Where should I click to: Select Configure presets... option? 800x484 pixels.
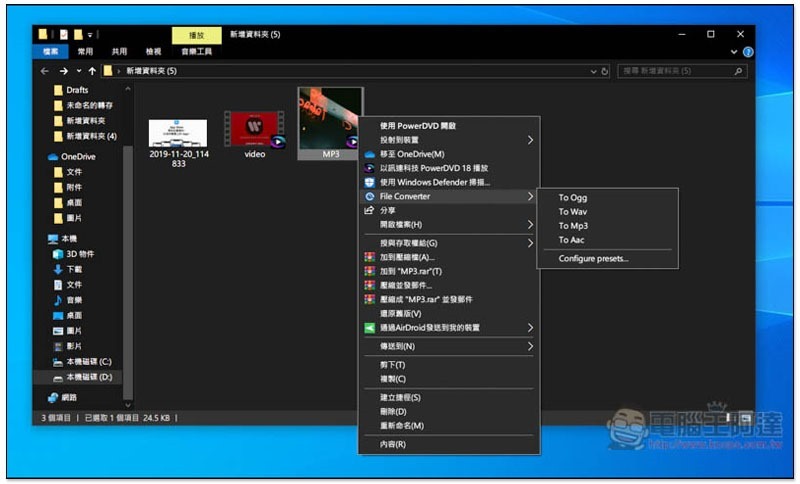pos(593,258)
